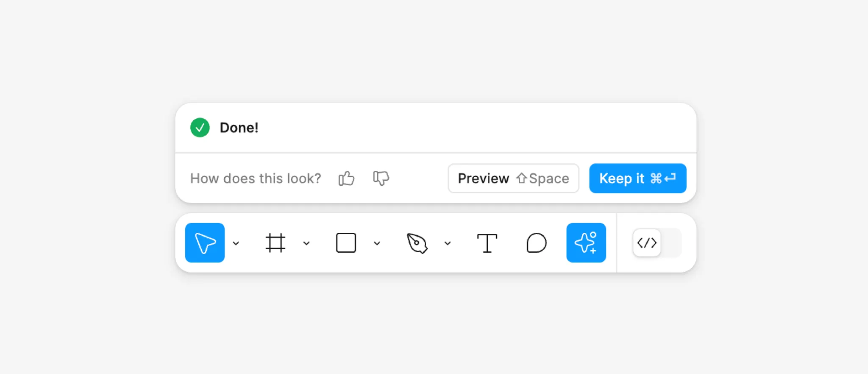Select the Pen tool
This screenshot has height=374, width=868.
click(417, 243)
